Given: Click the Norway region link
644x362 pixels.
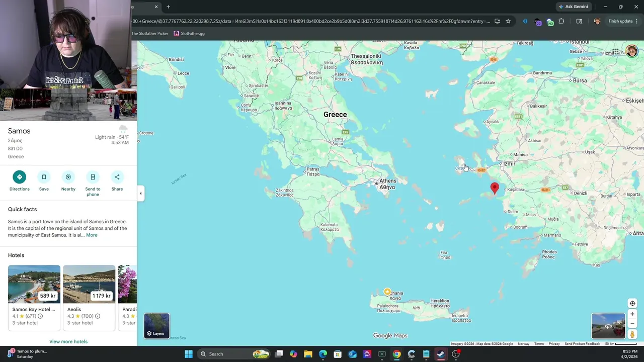Looking at the screenshot, I should 523,344.
